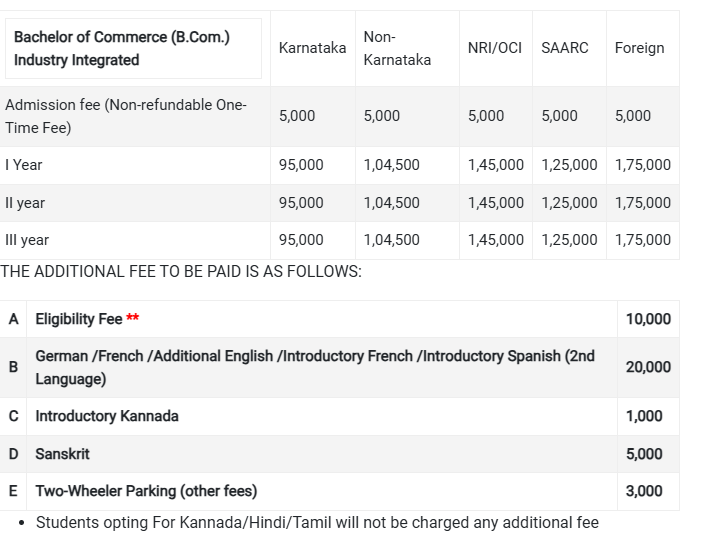Click the Eligibility Fee row label
The width and height of the screenshot is (707, 538).
pyautogui.click(x=79, y=319)
